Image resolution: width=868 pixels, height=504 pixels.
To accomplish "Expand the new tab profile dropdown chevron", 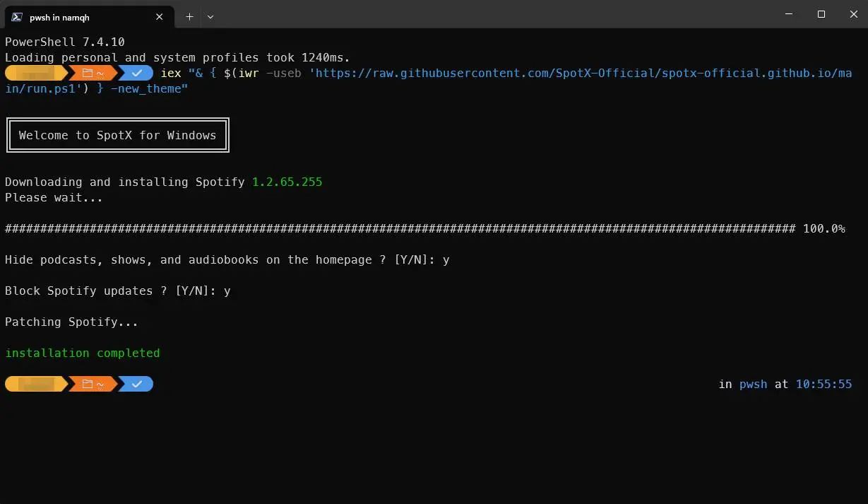I will [210, 16].
